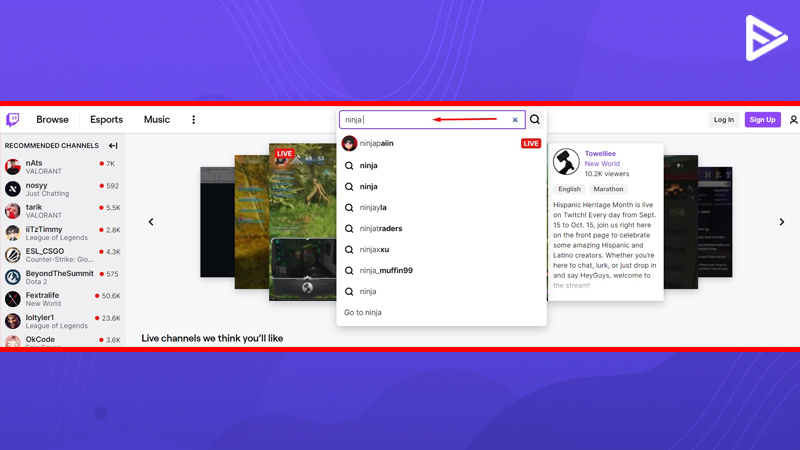The width and height of the screenshot is (800, 450).
Task: Click the Sign Up button
Action: click(x=762, y=119)
